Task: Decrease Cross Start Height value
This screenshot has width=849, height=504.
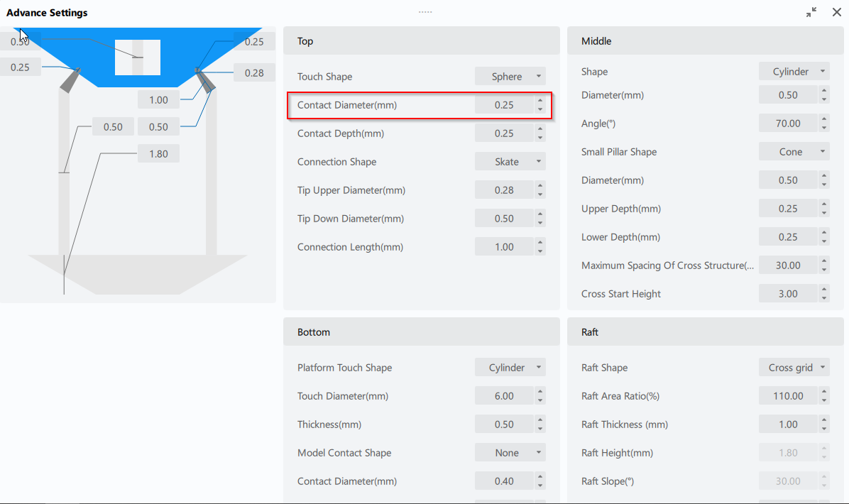Action: [824, 298]
